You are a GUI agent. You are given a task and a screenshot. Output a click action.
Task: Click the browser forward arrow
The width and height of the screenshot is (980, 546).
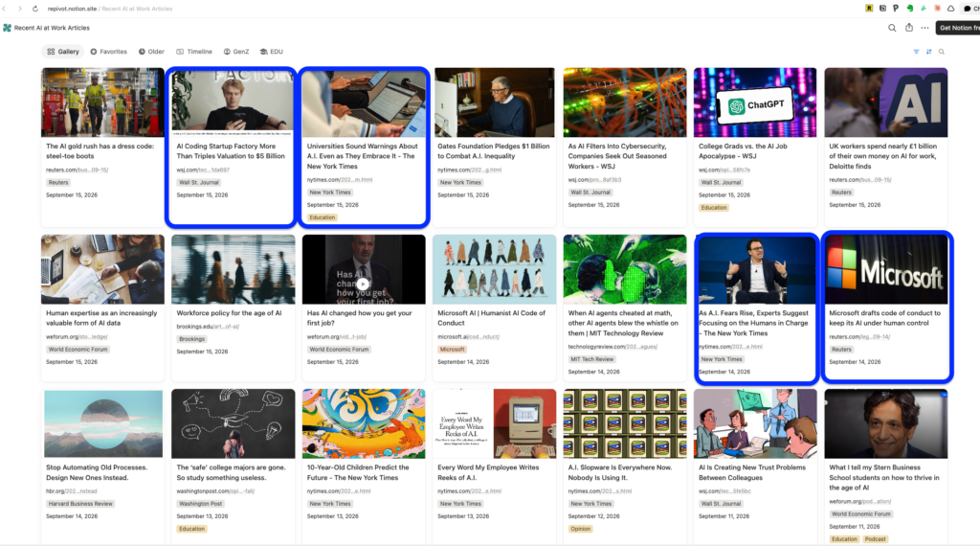19,9
